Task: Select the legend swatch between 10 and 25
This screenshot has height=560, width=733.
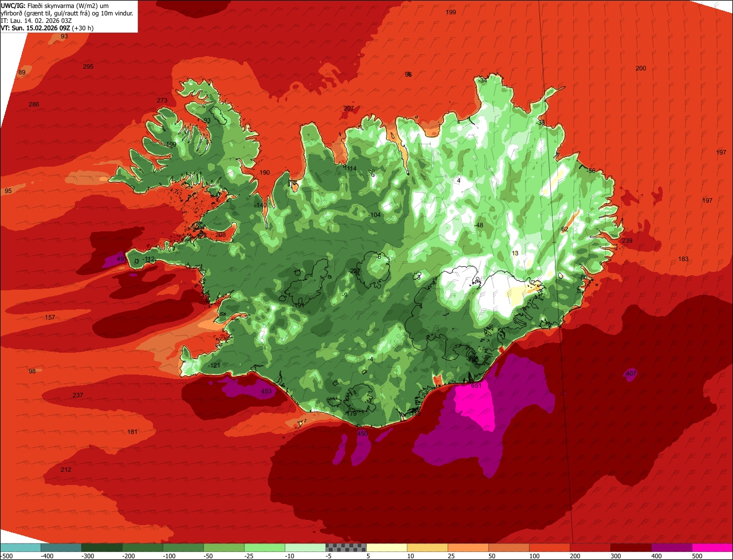Action: point(428,547)
